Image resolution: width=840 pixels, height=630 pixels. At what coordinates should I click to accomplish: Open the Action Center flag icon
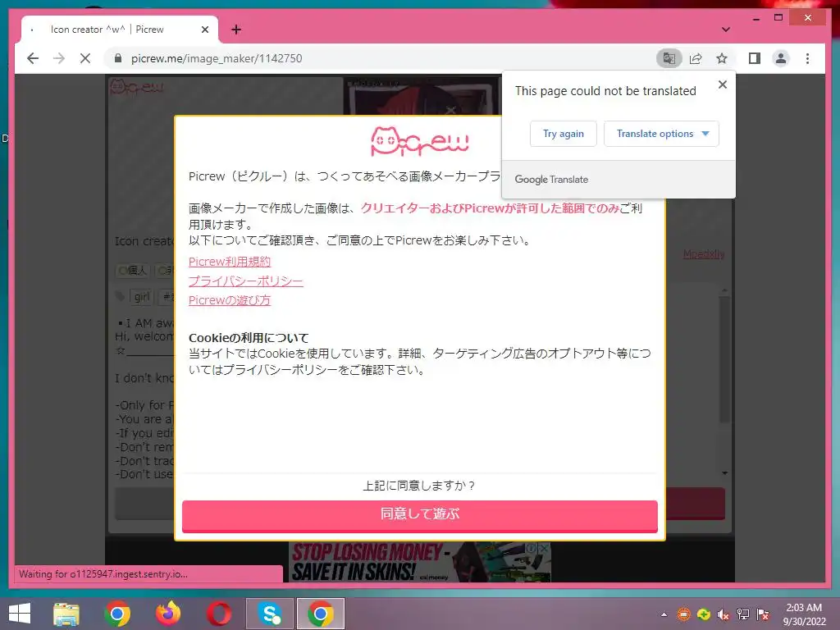763,614
